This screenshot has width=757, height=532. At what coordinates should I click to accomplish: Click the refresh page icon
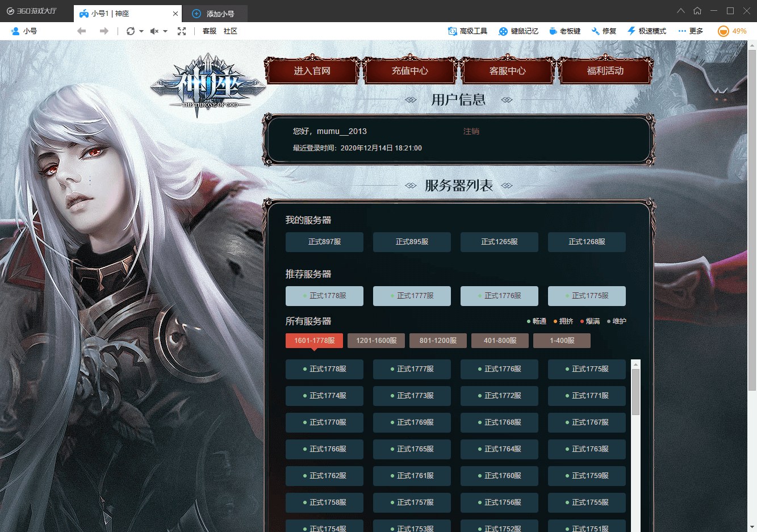pos(131,31)
